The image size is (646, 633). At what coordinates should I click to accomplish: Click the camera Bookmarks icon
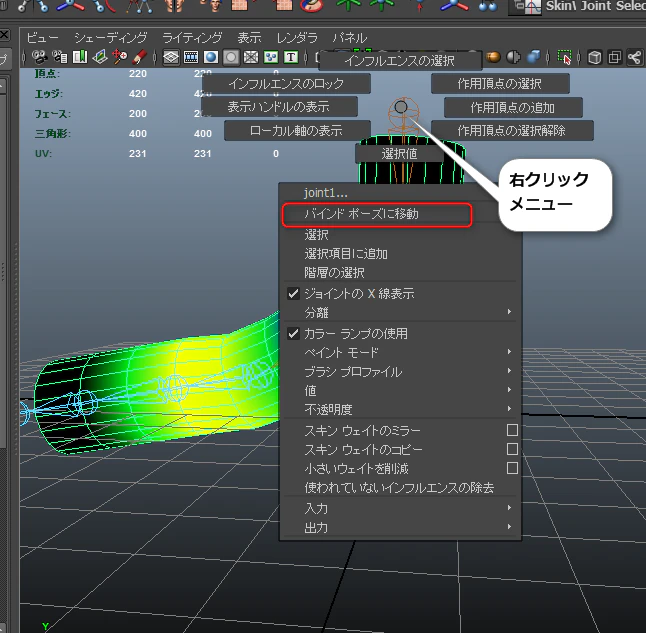click(80, 57)
